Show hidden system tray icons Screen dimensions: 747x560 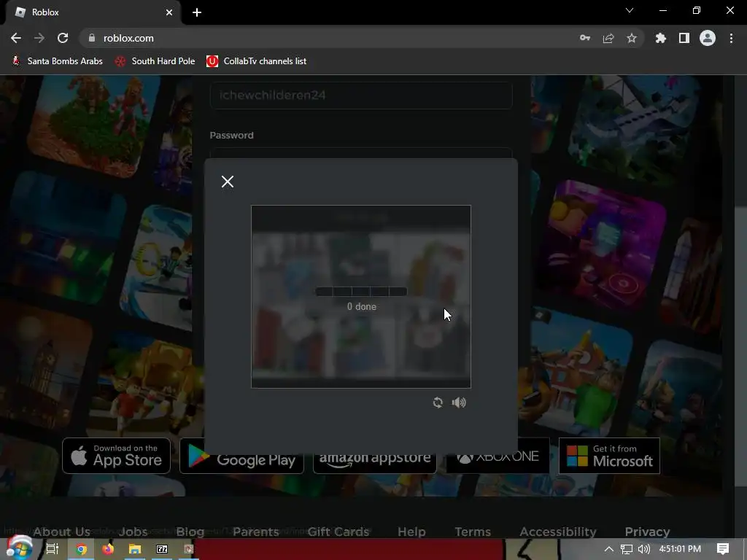(609, 549)
